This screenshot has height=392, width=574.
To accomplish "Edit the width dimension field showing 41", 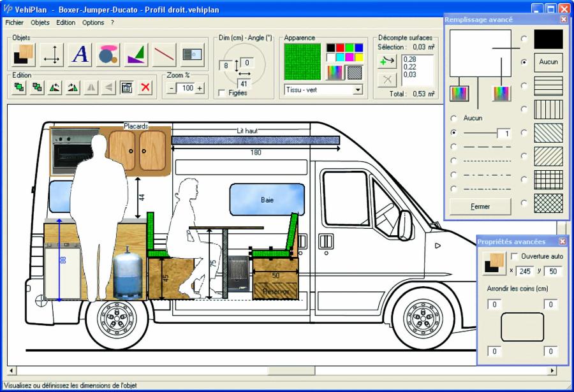I will pyautogui.click(x=244, y=83).
